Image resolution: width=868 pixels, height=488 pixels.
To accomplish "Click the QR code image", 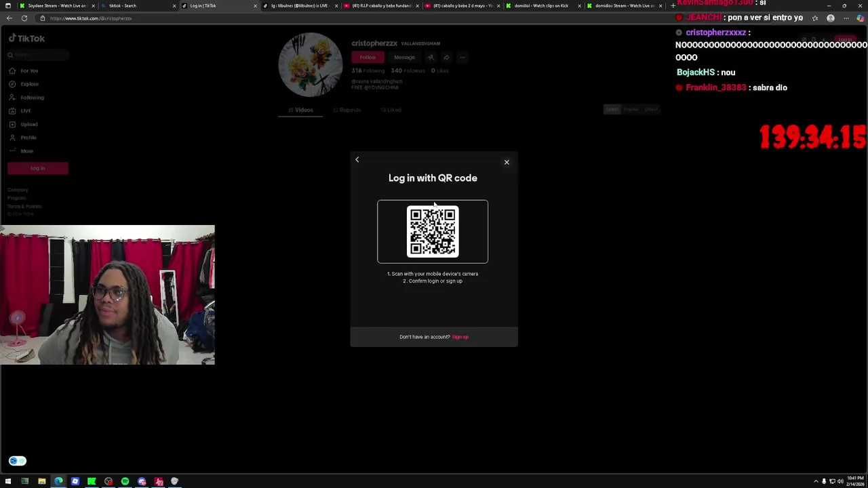I will (x=433, y=232).
